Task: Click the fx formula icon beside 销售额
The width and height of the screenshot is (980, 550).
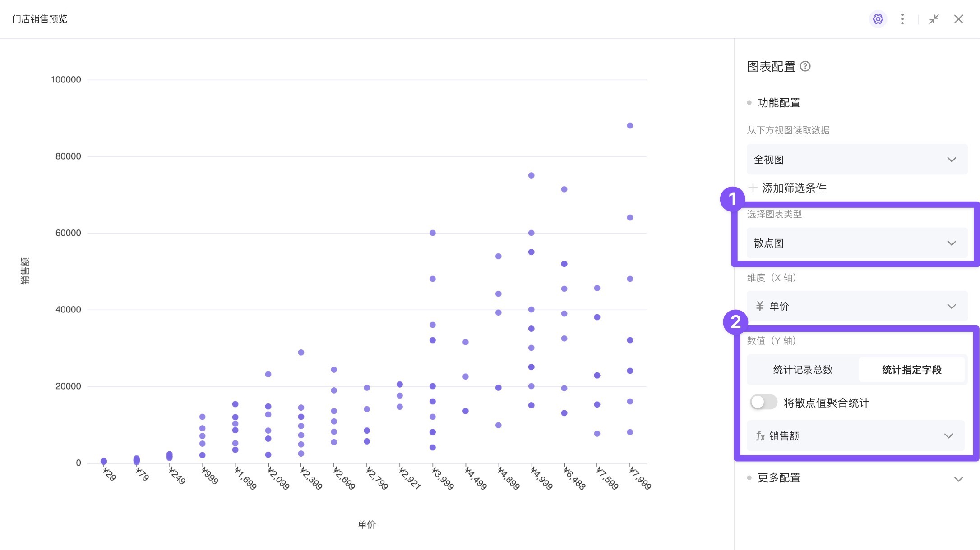Action: (x=760, y=436)
